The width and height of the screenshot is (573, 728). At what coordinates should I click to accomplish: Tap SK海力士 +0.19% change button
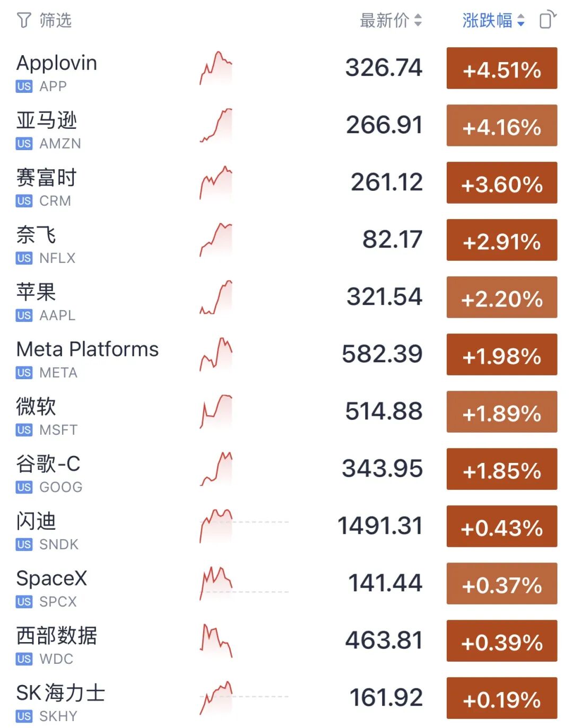tap(502, 698)
